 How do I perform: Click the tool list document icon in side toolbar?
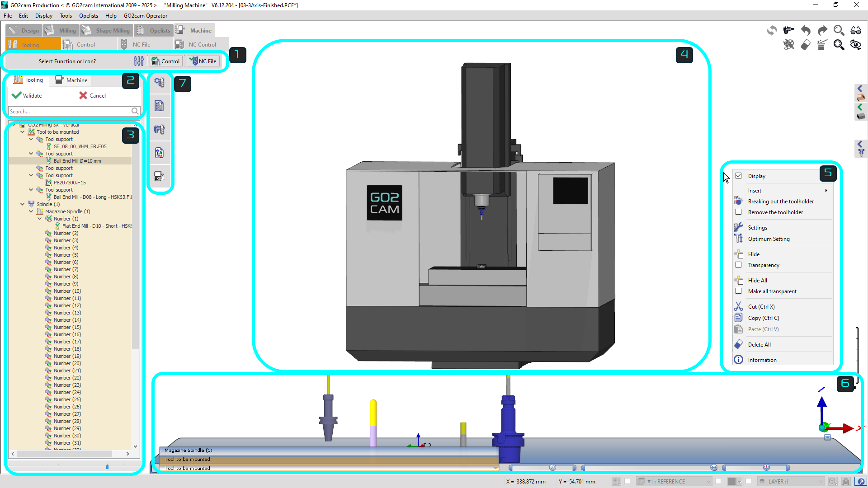(160, 106)
